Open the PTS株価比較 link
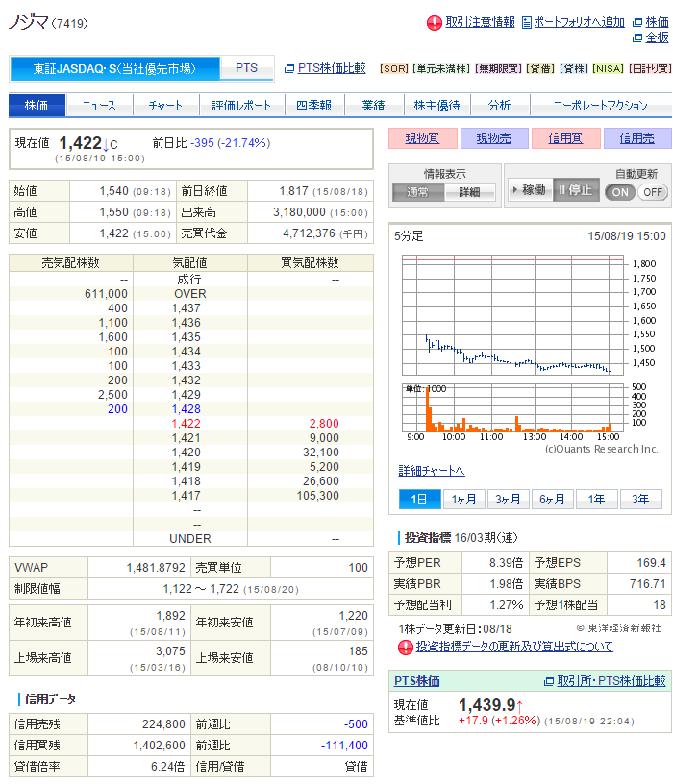673x784 pixels. click(332, 68)
